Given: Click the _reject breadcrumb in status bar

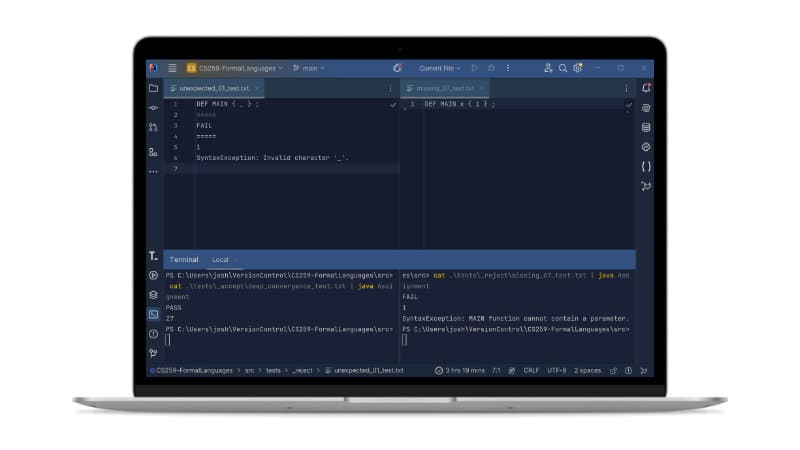Looking at the screenshot, I should [x=302, y=370].
